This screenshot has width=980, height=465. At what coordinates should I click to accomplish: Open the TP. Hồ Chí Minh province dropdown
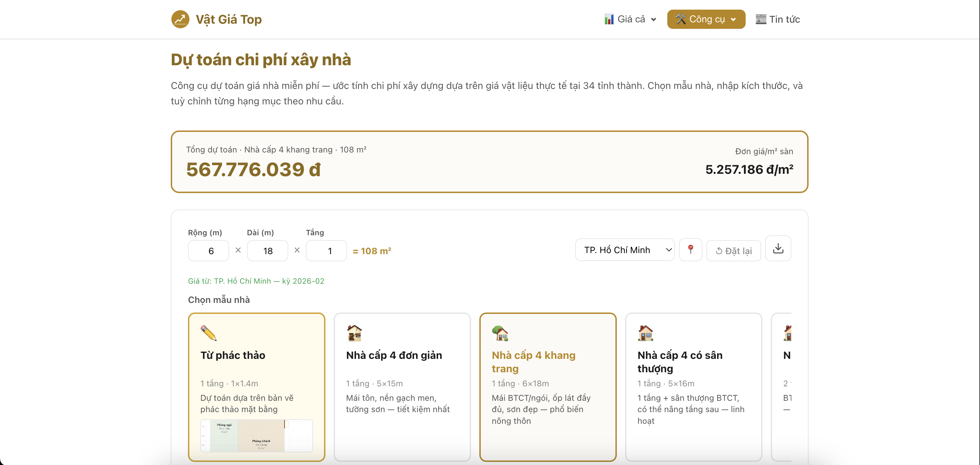click(625, 250)
